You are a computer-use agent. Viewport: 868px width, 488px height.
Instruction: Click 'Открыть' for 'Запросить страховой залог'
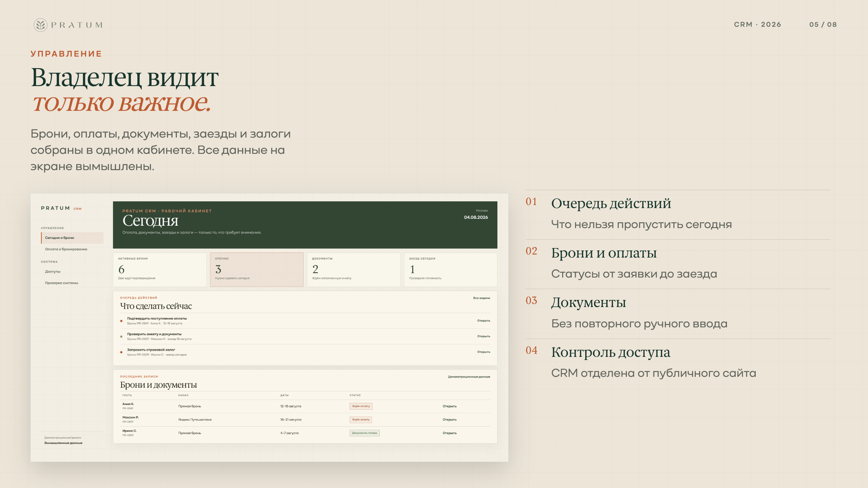point(484,352)
